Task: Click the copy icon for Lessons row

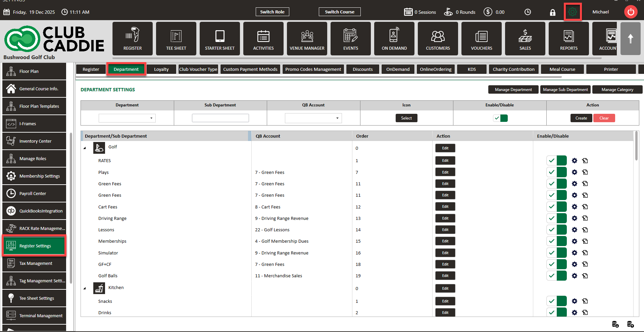Action: pos(585,230)
